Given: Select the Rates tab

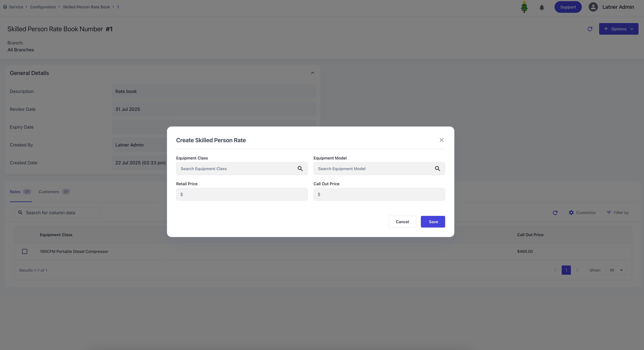Looking at the screenshot, I should click(15, 192).
